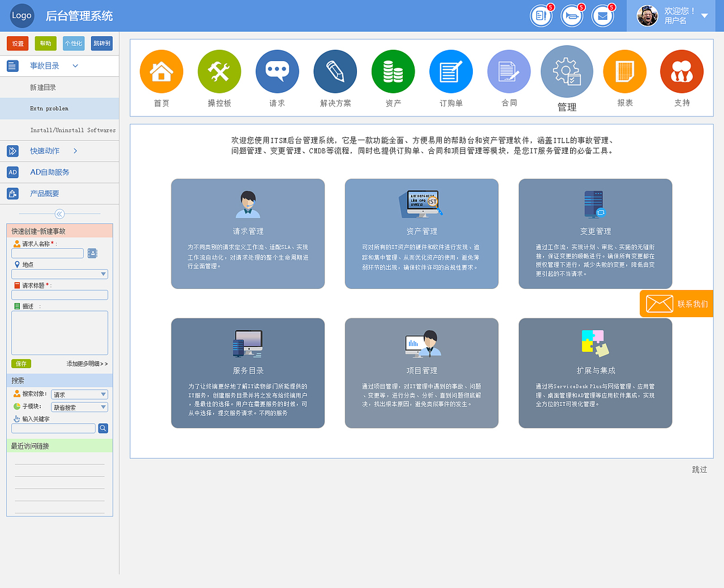
Task: Open the 合同 contract icon
Action: [509, 72]
